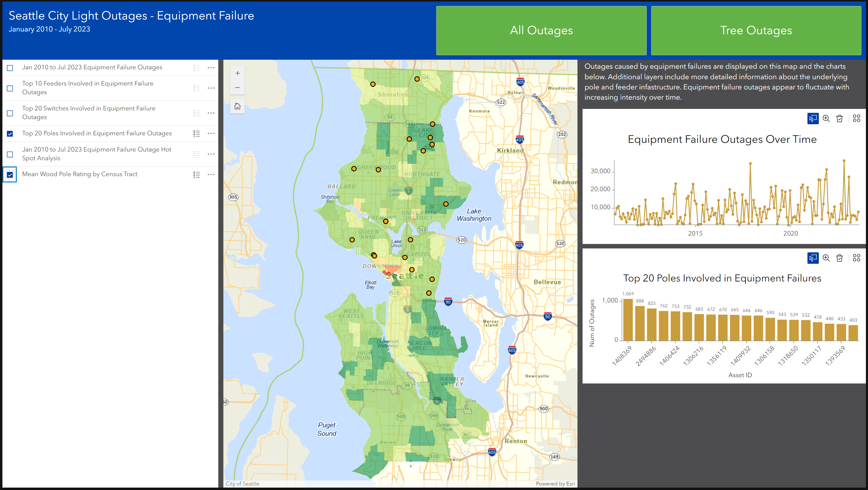Reset map to home extent
This screenshot has height=490, width=868.
237,106
